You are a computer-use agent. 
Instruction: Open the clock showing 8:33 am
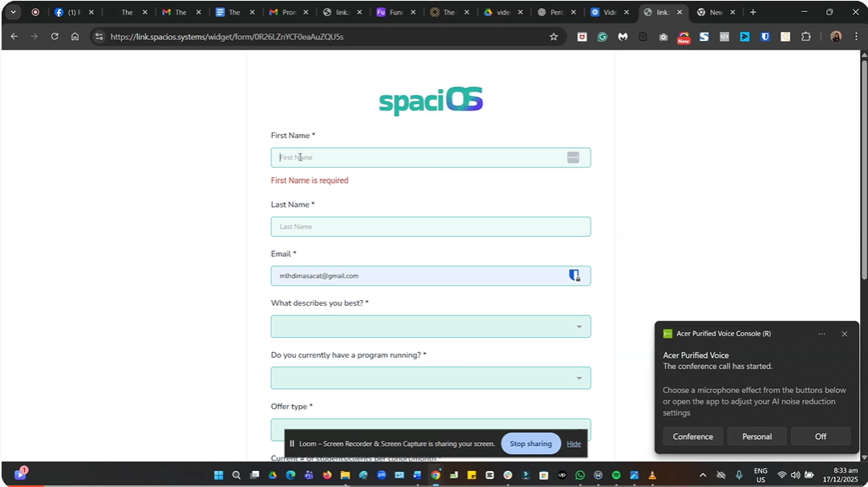840,475
